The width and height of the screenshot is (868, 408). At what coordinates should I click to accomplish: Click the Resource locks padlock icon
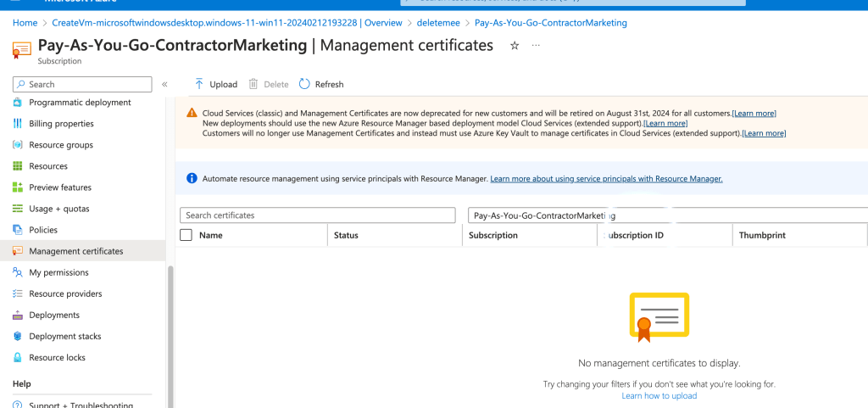tap(18, 358)
